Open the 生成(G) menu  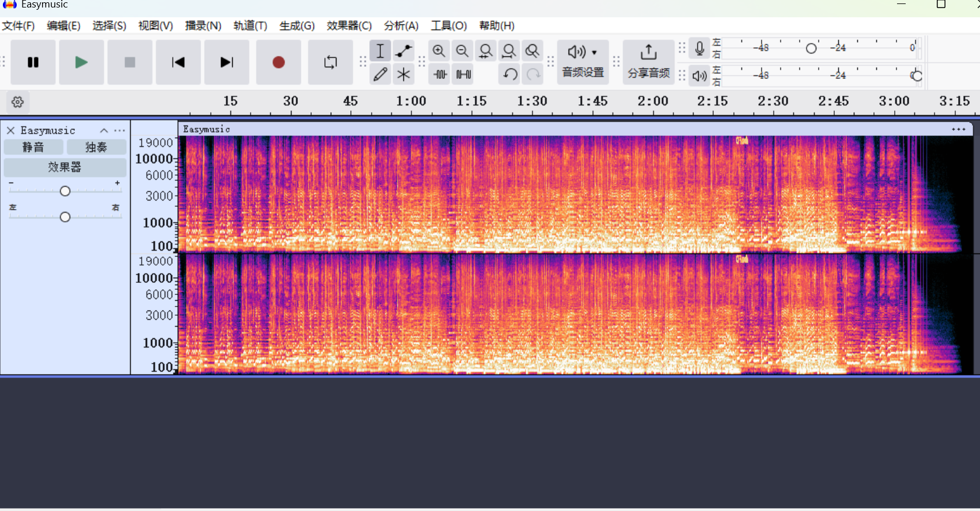[297, 26]
